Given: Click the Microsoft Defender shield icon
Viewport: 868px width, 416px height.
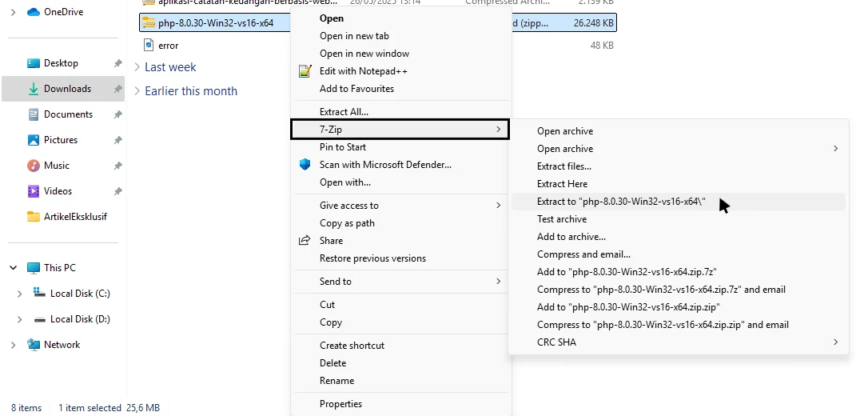Looking at the screenshot, I should click(x=305, y=165).
